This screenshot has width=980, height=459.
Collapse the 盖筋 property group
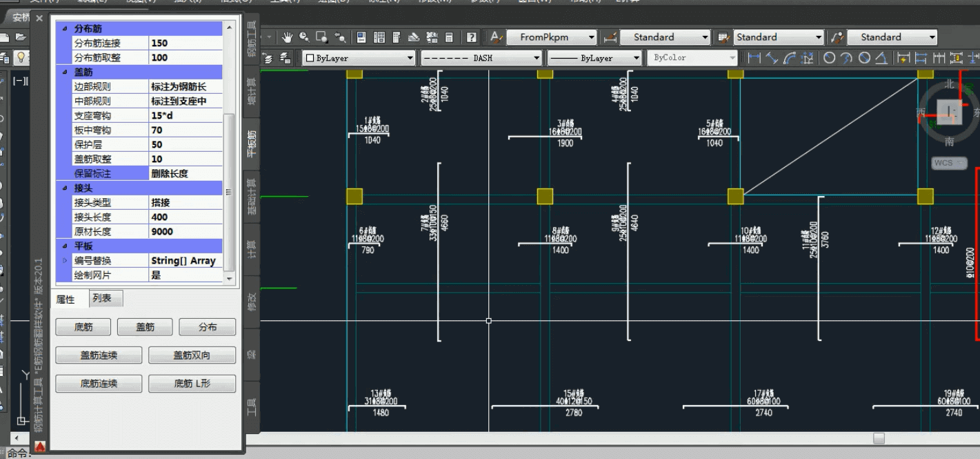coord(66,72)
